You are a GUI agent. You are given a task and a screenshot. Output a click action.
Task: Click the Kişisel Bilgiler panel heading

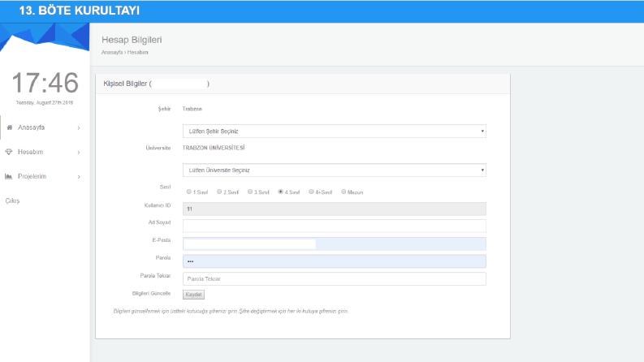coord(156,84)
